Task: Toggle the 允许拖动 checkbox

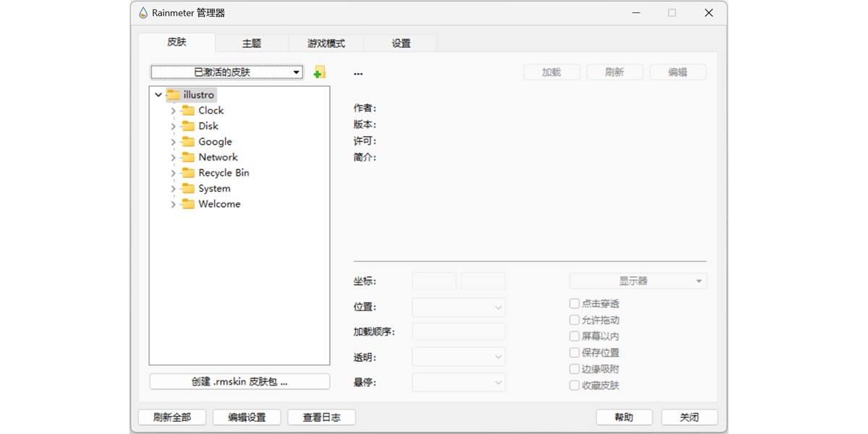Action: point(574,320)
